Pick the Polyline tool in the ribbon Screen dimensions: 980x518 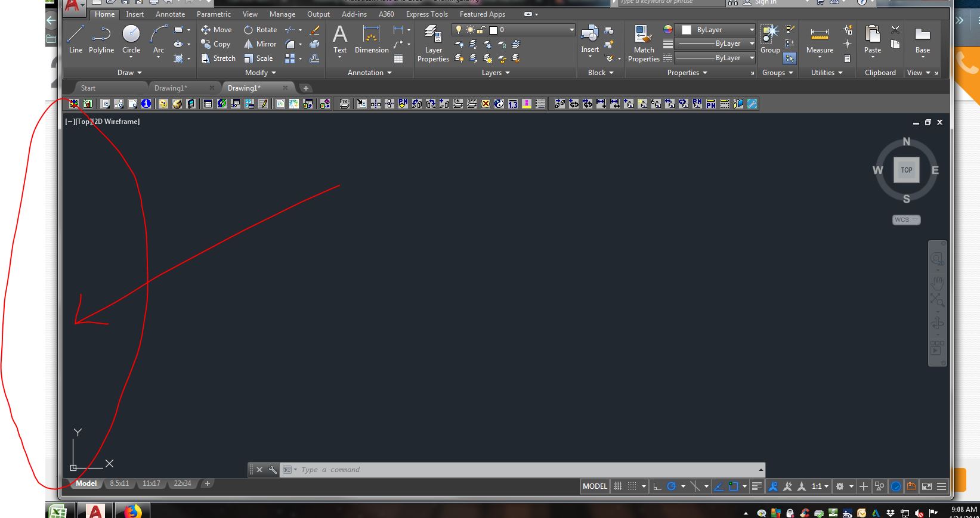pos(101,39)
